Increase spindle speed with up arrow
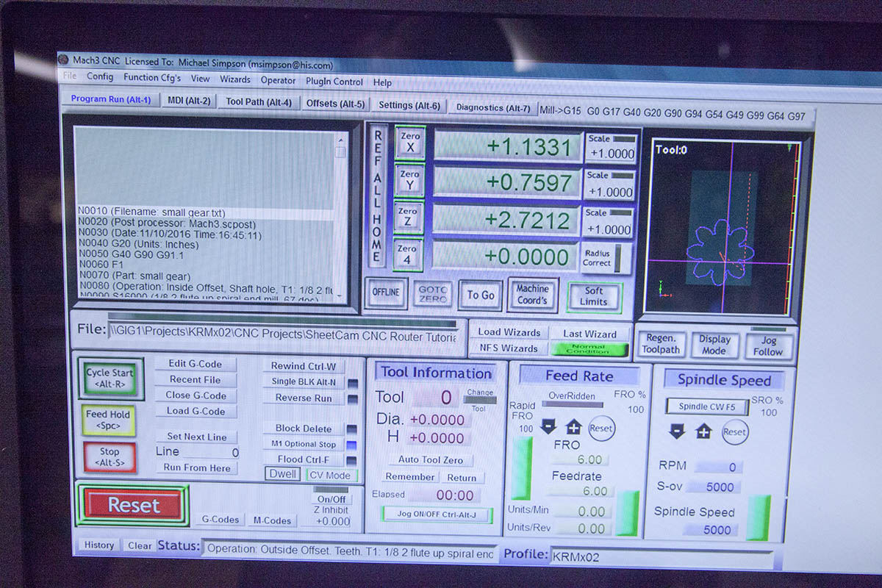 [x=703, y=431]
